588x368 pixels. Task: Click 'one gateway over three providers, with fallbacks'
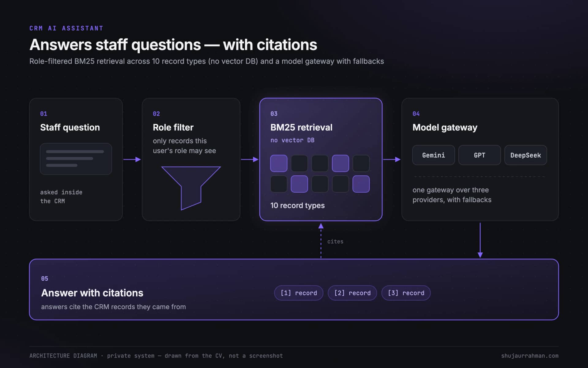(452, 195)
